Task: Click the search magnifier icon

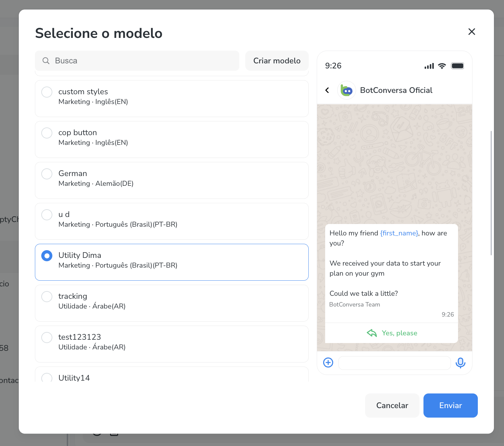Action: coord(46,61)
